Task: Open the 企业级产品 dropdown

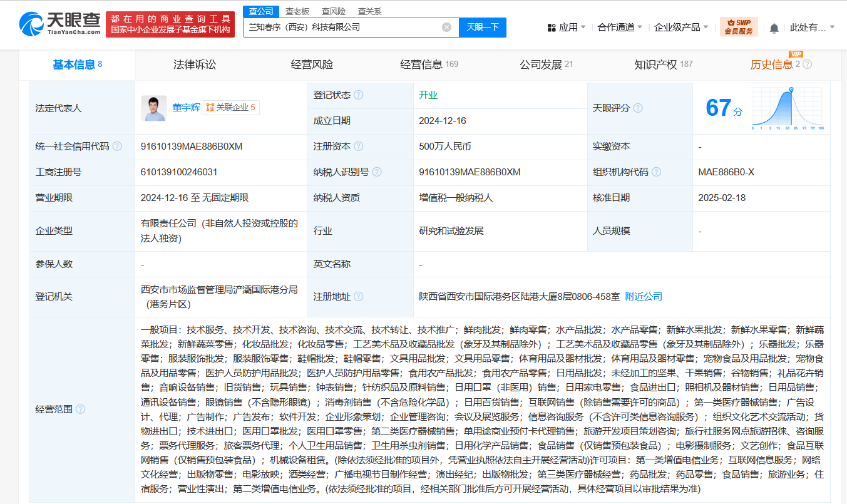Action: click(681, 28)
